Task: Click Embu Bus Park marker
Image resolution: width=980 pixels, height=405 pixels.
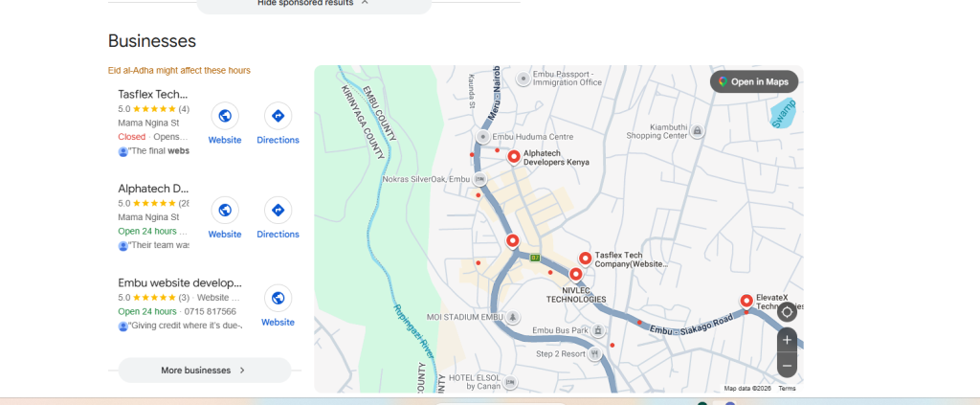Action: coord(598,330)
